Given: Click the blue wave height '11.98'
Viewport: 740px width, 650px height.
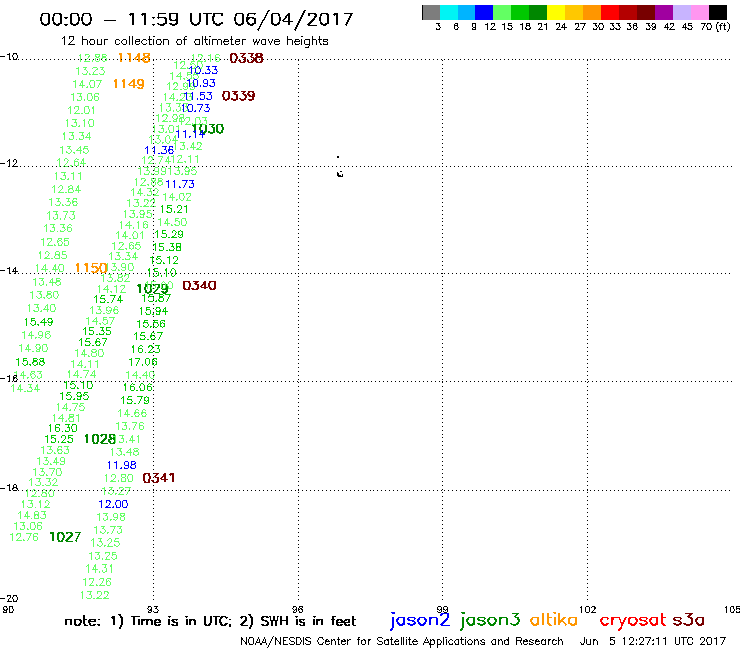Looking at the screenshot, I should coord(122,465).
